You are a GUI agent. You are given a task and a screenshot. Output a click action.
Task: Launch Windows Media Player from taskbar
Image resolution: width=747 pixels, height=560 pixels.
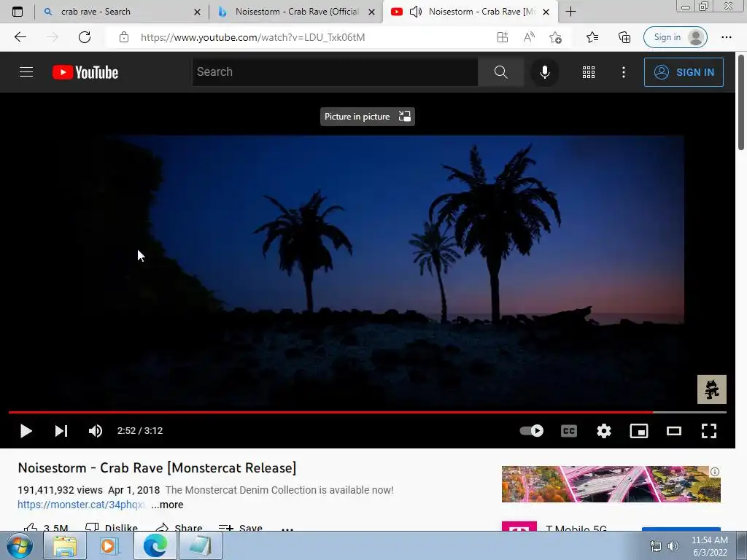click(x=109, y=545)
